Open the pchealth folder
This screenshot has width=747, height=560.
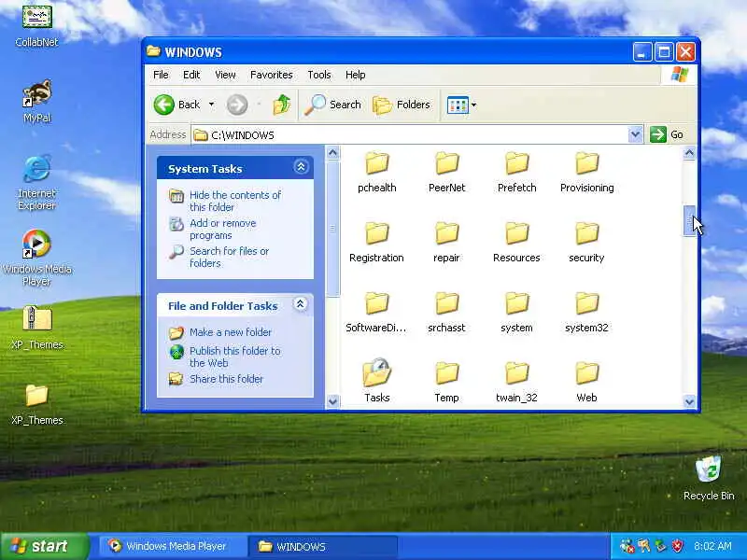377,172
